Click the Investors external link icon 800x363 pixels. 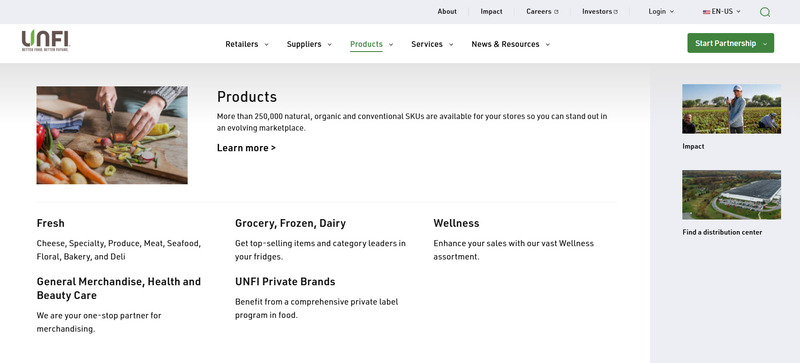(x=616, y=12)
